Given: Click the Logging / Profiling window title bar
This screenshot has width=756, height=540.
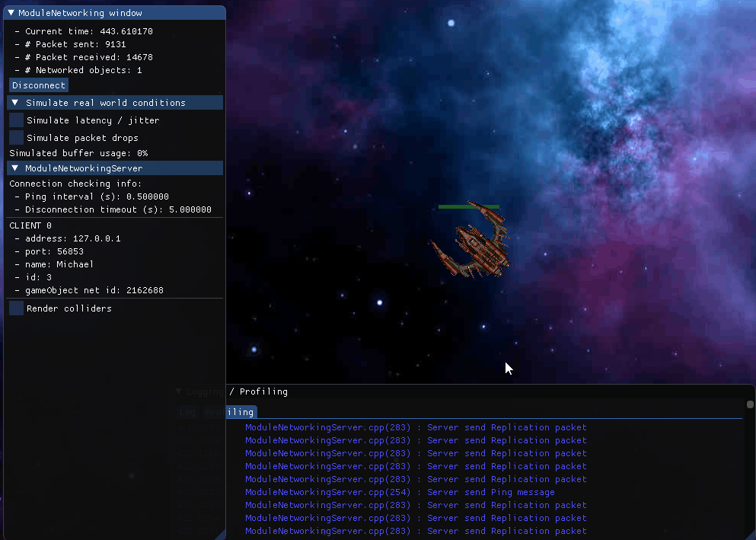Looking at the screenshot, I should [x=457, y=391].
